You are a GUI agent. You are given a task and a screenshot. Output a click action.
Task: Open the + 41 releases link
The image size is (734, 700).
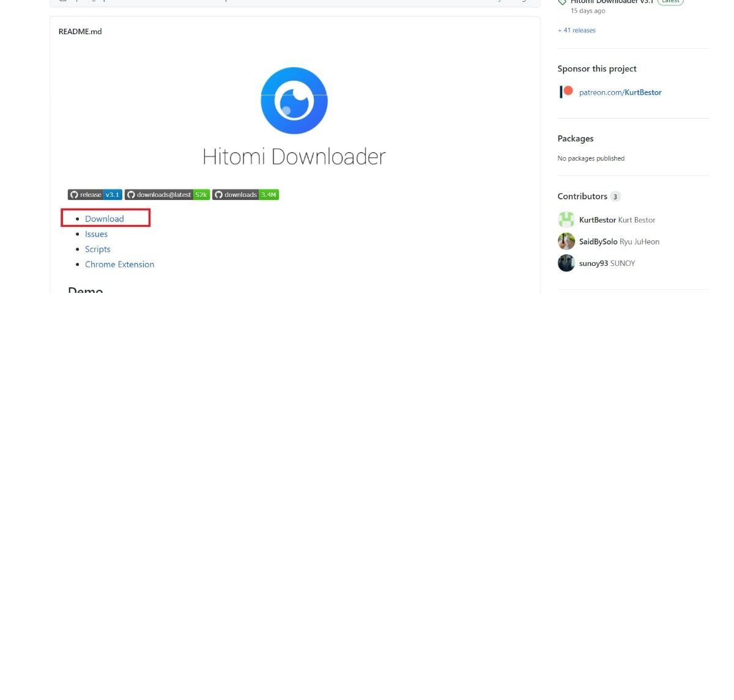coord(576,30)
